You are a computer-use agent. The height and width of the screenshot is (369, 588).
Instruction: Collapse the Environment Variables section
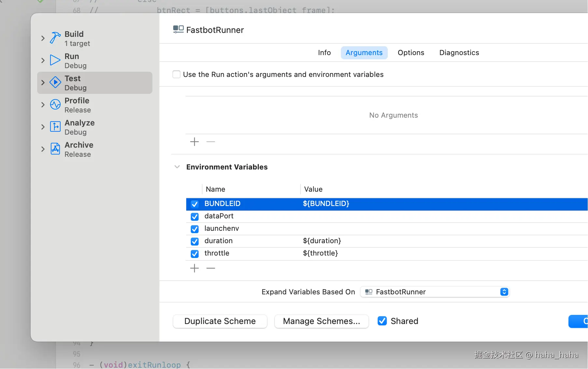coord(177,167)
